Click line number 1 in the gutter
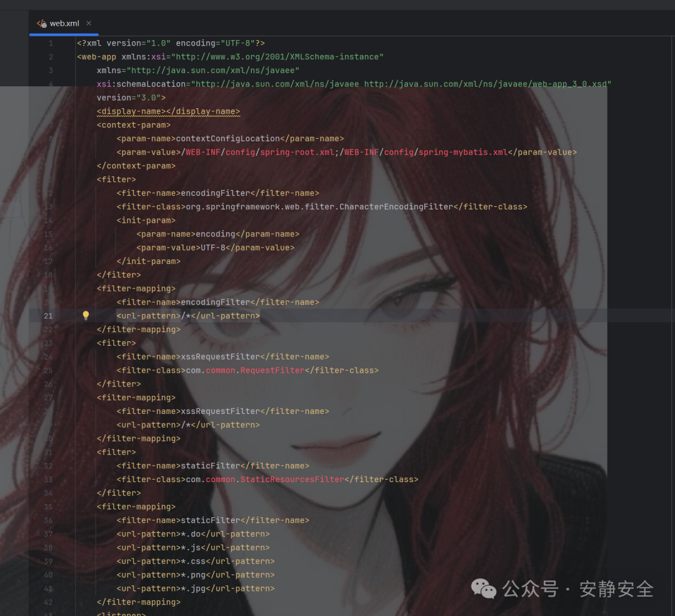 (50, 43)
